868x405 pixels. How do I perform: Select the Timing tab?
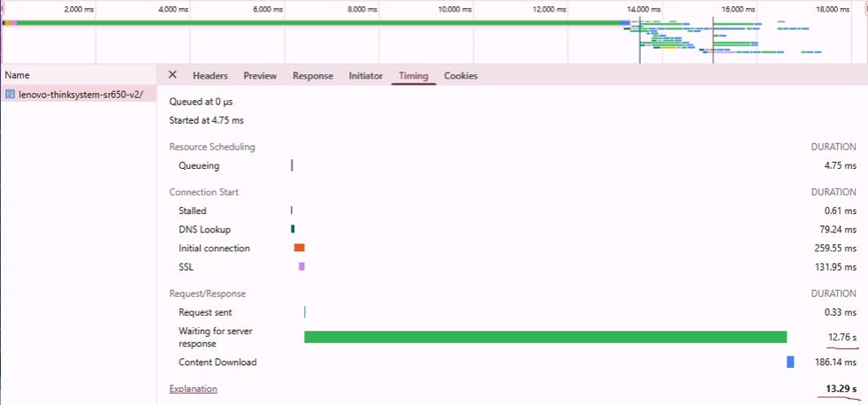414,76
